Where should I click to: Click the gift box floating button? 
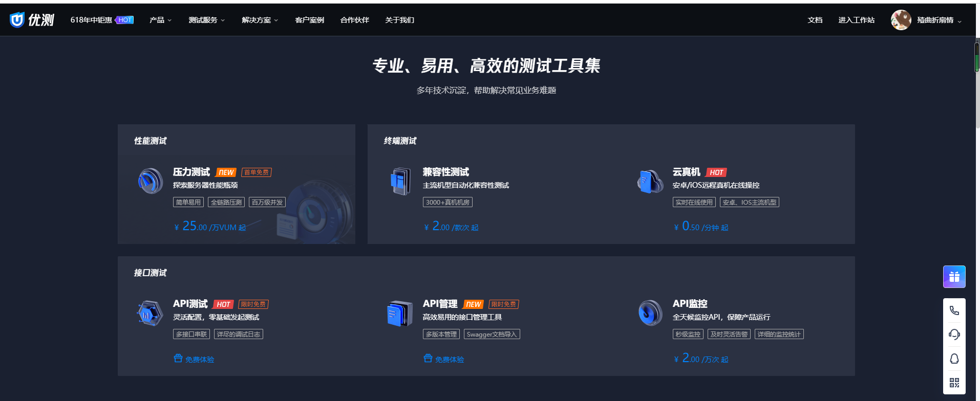click(x=954, y=277)
